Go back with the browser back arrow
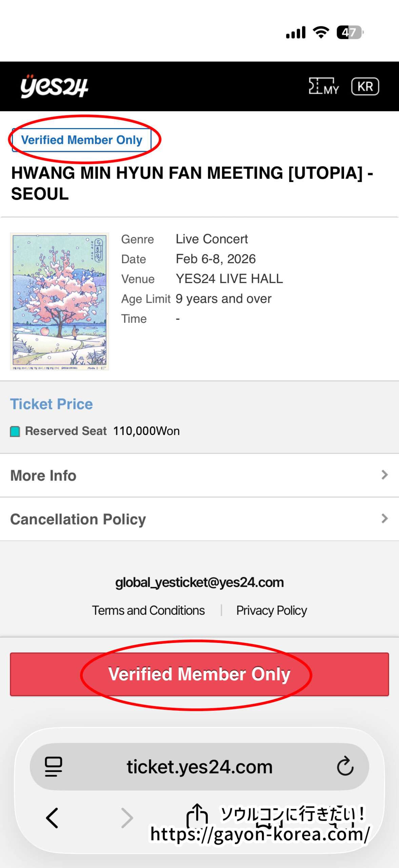 point(53,818)
